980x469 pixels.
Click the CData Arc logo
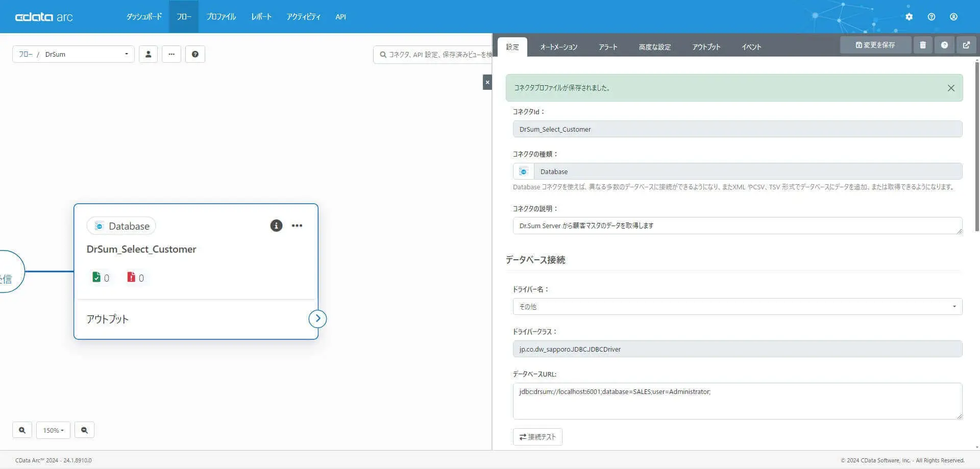(44, 17)
